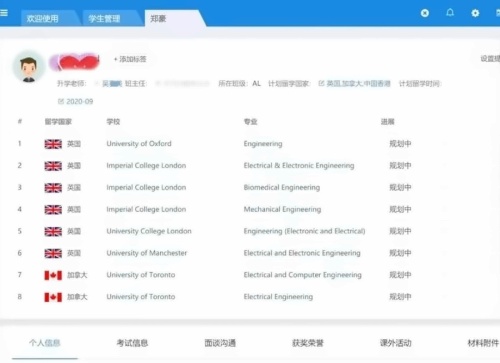Click Electrical Engineering major in row 8
Screen dimensions: 500x363
(x=278, y=297)
